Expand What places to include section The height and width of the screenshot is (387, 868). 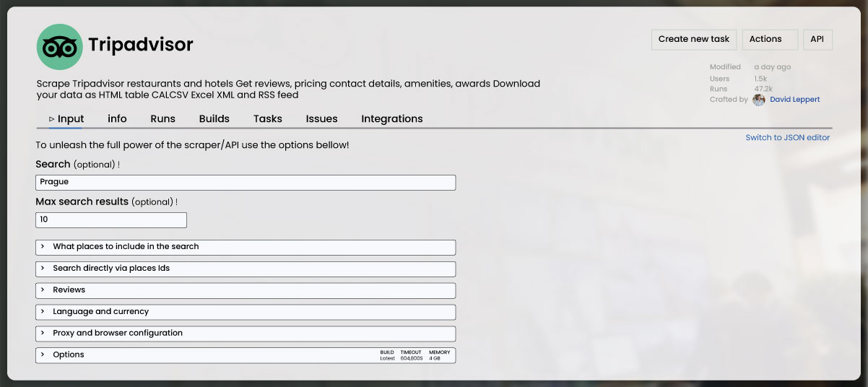pyautogui.click(x=246, y=247)
